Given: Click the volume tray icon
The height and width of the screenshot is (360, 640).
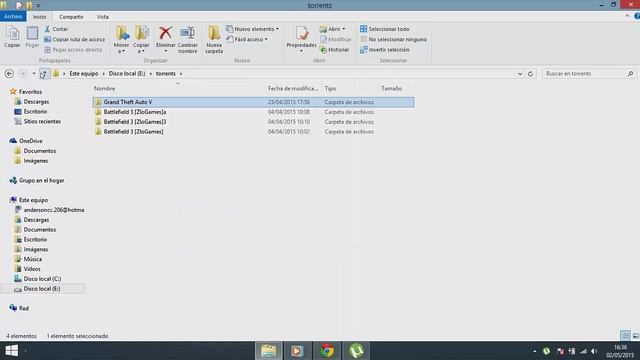Looking at the screenshot, I should tap(594, 351).
